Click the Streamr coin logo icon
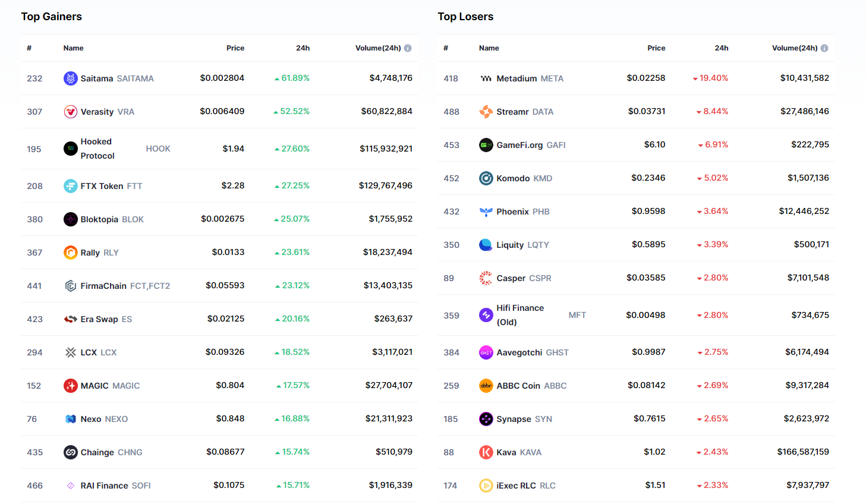Image resolution: width=866 pixels, height=504 pixels. 486,112
